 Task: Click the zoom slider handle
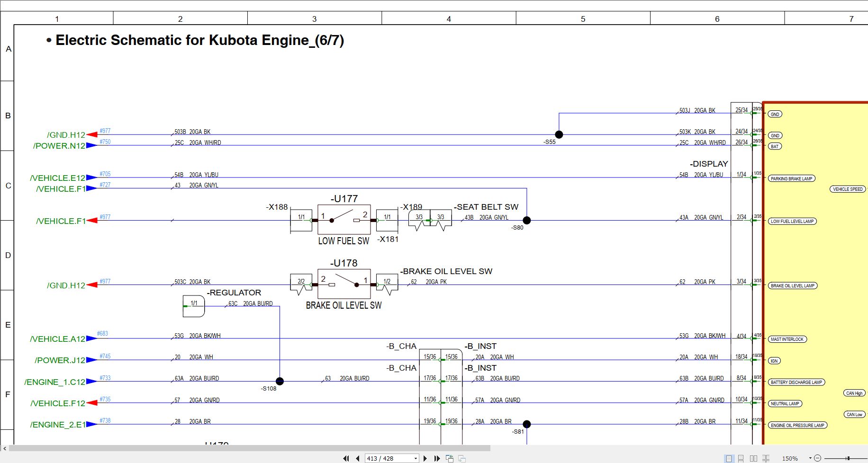pos(848,458)
